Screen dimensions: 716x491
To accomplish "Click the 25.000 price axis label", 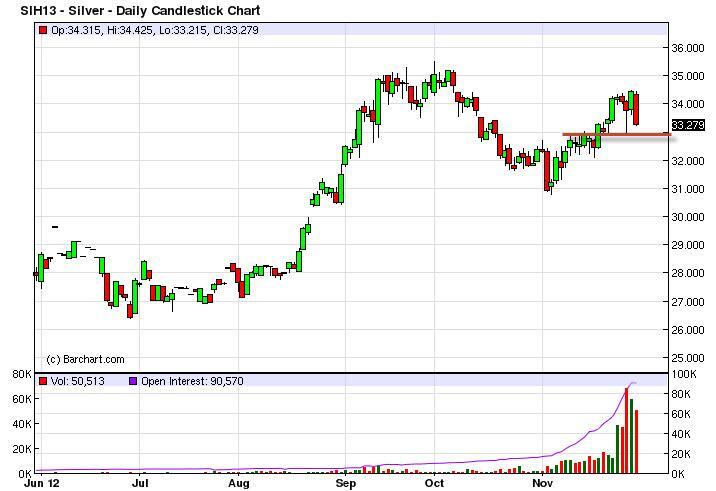I will [688, 357].
